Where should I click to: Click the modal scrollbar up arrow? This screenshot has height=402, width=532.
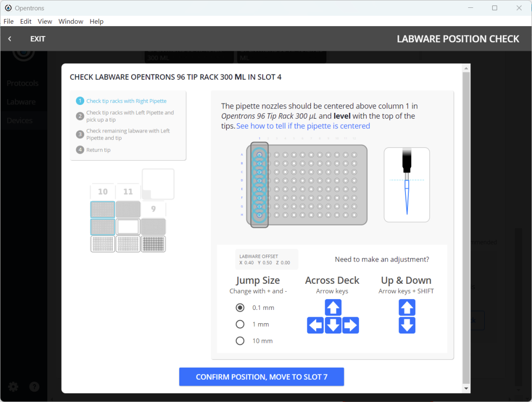pyautogui.click(x=466, y=68)
